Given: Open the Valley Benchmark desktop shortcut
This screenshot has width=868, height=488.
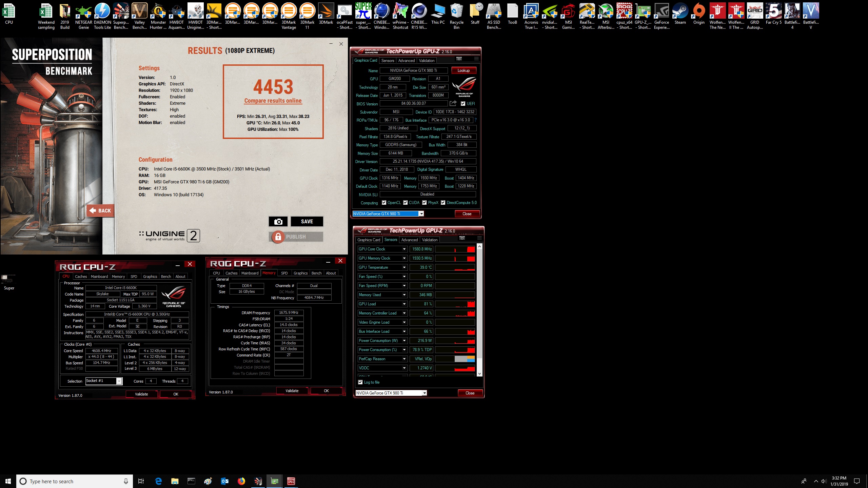Looking at the screenshot, I should (139, 16).
